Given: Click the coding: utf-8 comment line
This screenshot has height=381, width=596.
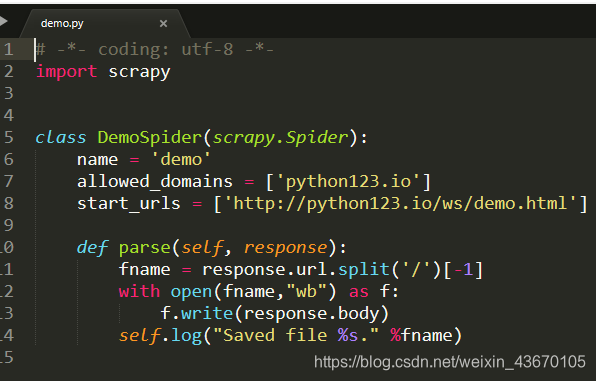Looking at the screenshot, I should pos(155,49).
